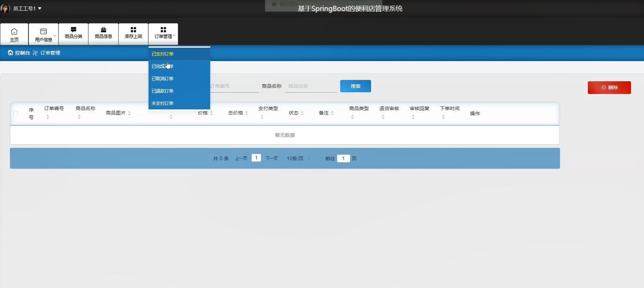Select 已支付订单 from the dropdown
644x288 pixels.
click(x=179, y=54)
